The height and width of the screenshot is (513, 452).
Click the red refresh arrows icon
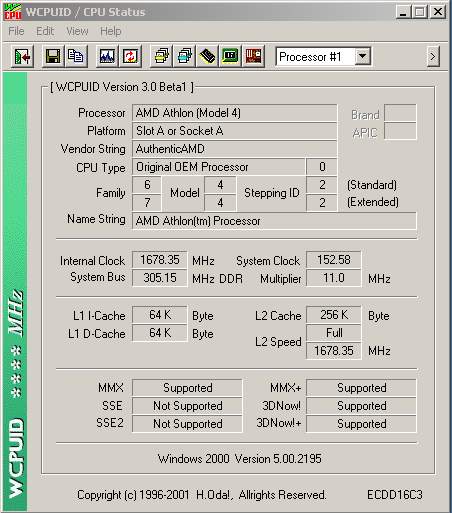130,56
